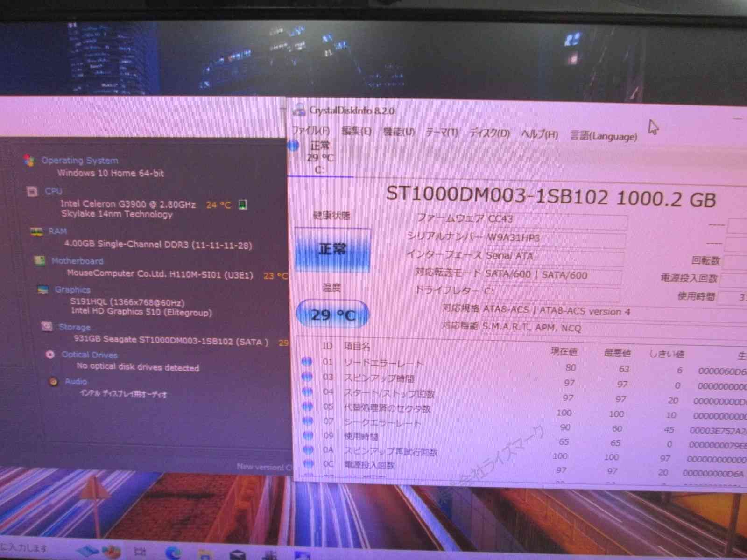747x560 pixels.
Task: Open the テーマ(T) menu
Action: 442,133
